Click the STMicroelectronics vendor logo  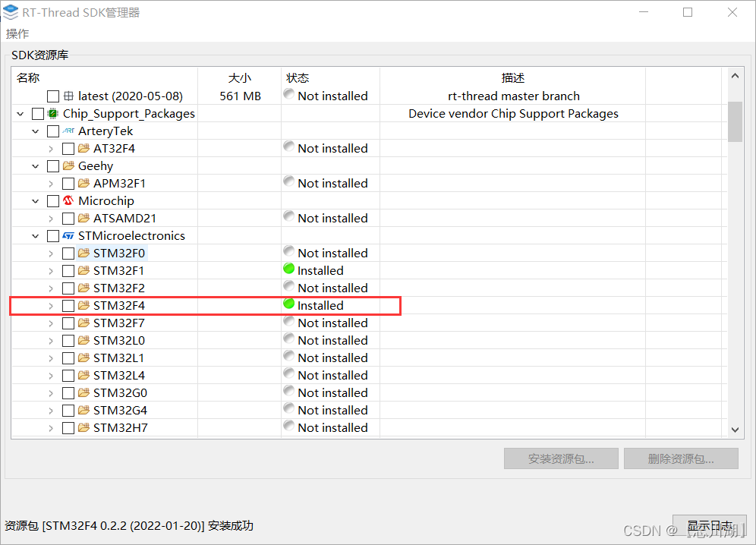click(69, 235)
